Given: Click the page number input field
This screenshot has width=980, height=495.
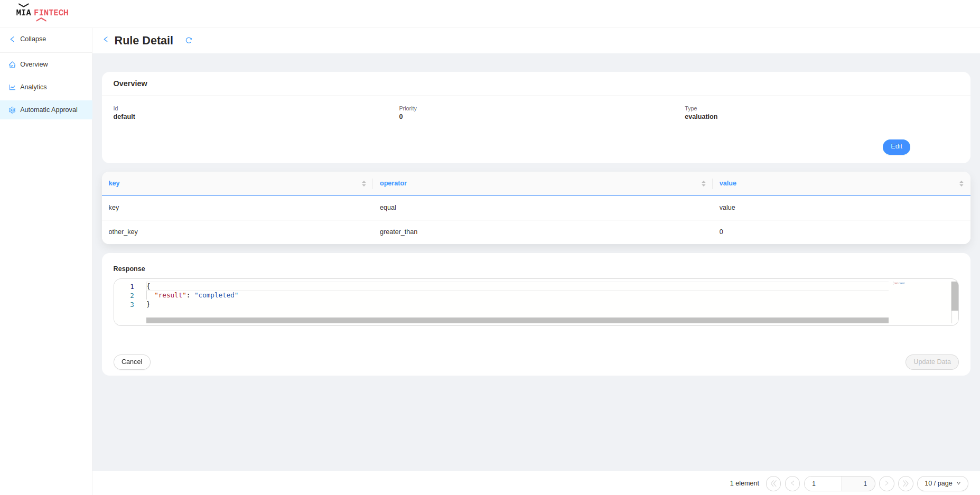Looking at the screenshot, I should click(x=822, y=483).
